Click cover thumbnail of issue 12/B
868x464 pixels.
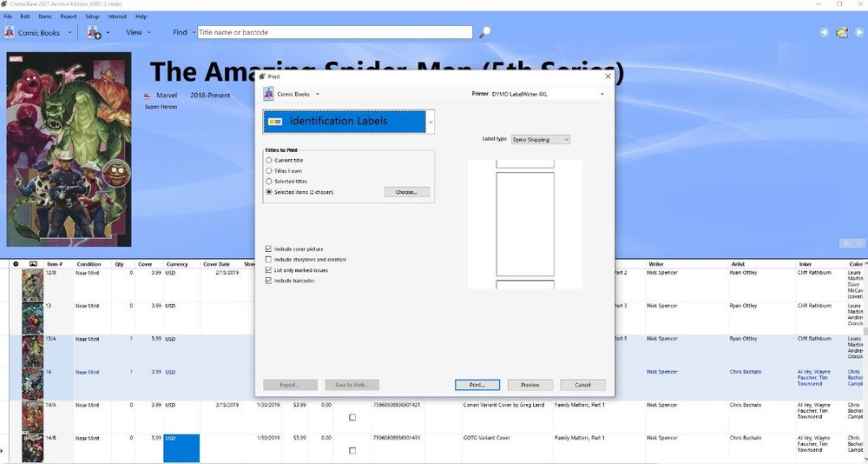point(32,285)
